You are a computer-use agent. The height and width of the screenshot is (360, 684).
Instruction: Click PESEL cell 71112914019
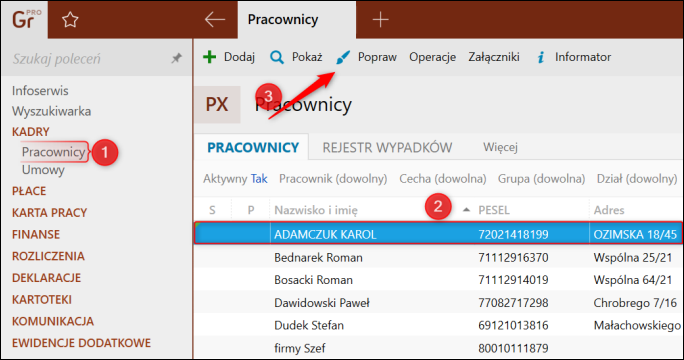click(513, 280)
